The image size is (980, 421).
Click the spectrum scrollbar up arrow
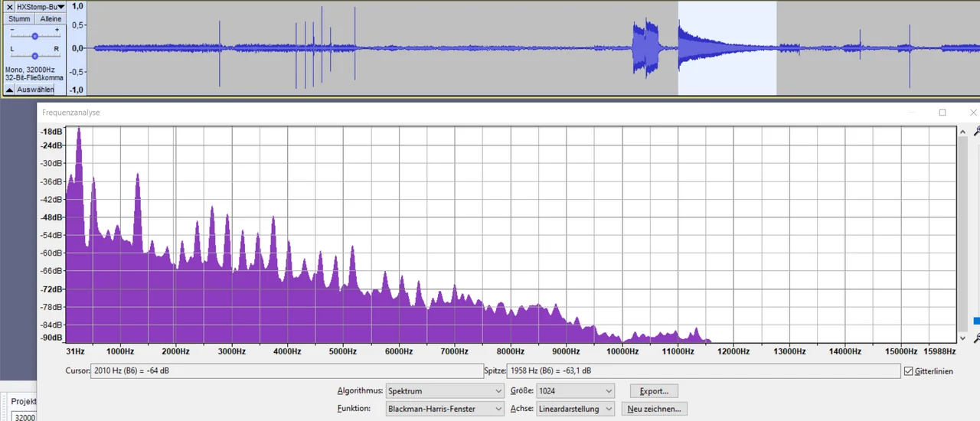pyautogui.click(x=963, y=132)
